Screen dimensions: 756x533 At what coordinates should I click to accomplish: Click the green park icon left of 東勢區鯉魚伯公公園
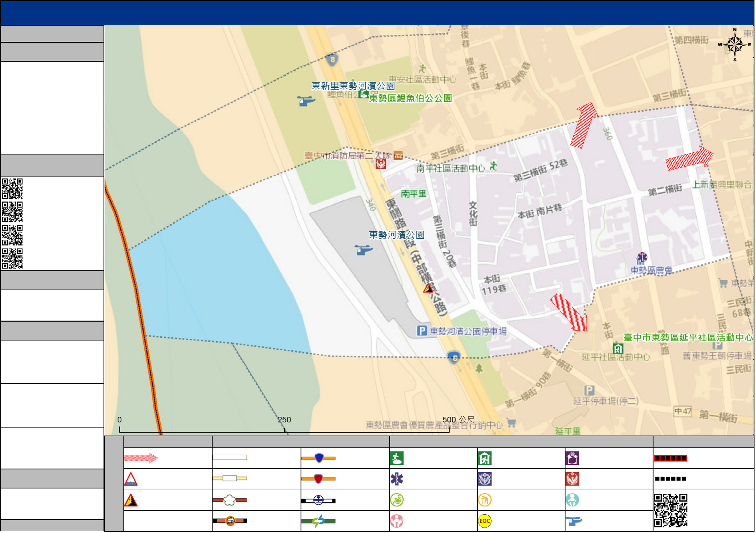point(363,94)
